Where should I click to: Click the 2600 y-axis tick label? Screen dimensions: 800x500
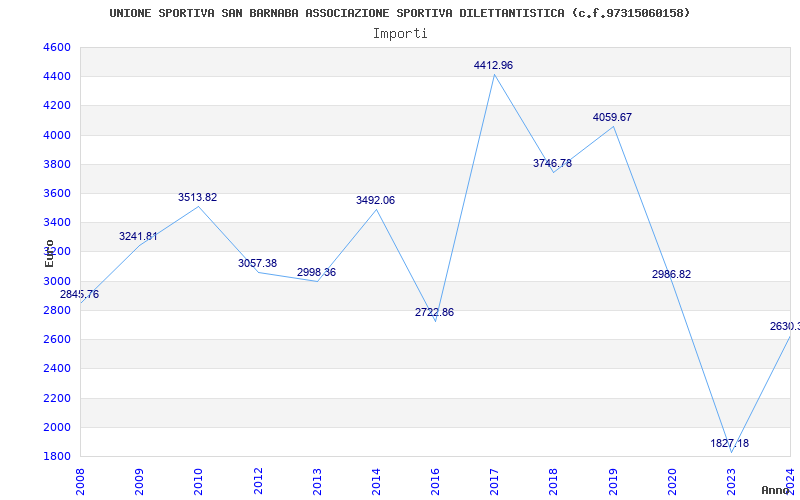pyautogui.click(x=57, y=339)
